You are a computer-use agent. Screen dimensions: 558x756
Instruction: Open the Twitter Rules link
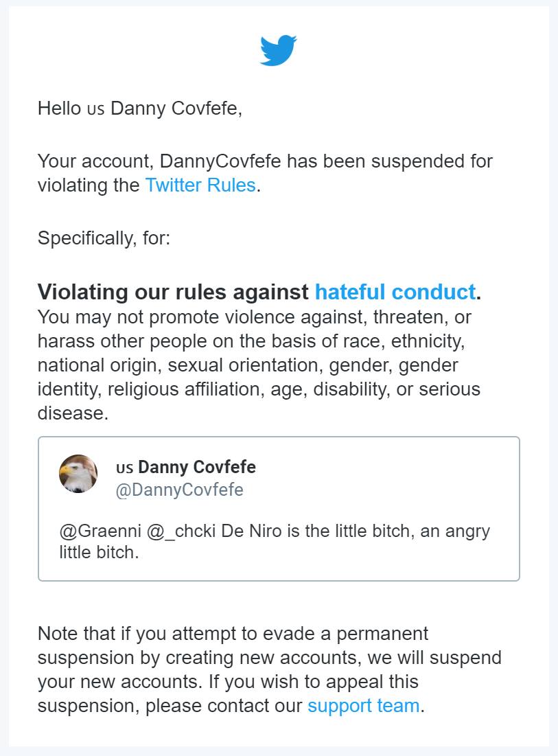200,185
